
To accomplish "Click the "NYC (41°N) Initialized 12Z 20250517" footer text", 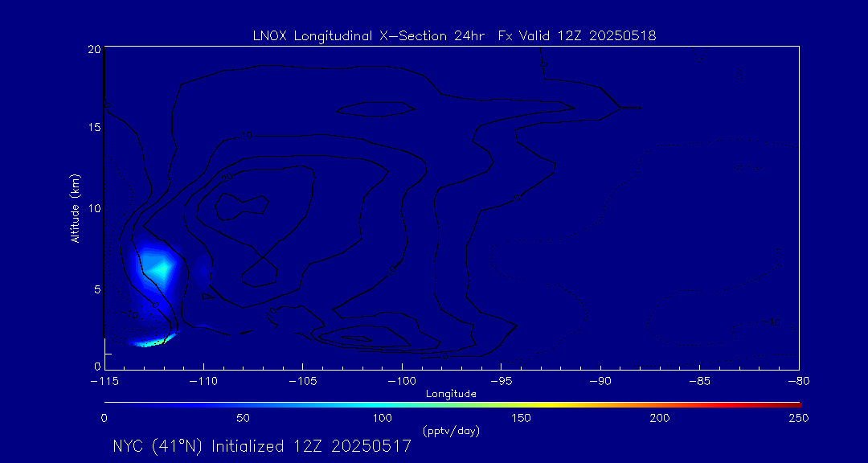I will [x=262, y=446].
